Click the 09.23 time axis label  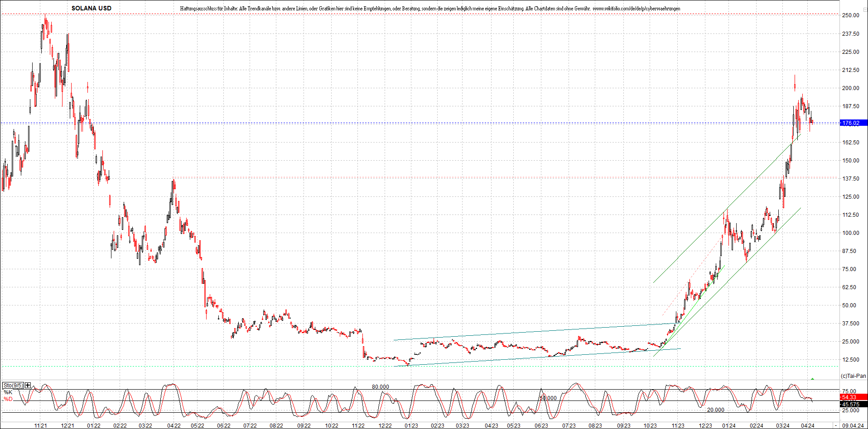(624, 425)
